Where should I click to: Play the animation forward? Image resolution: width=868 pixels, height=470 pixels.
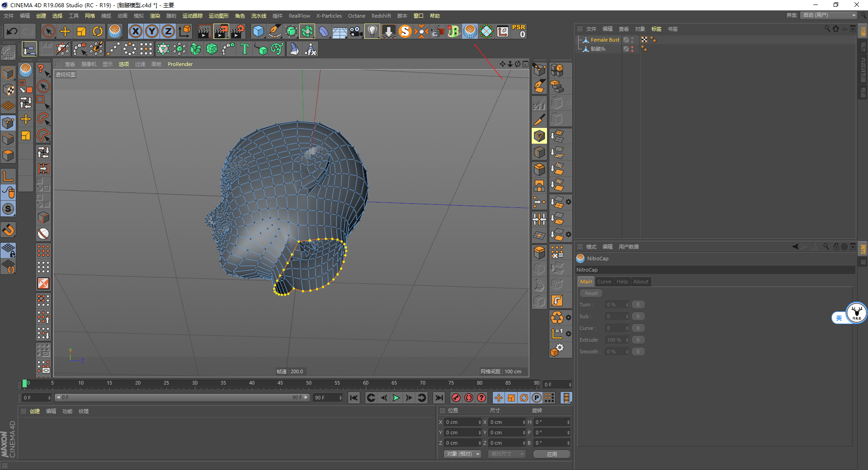pos(396,398)
